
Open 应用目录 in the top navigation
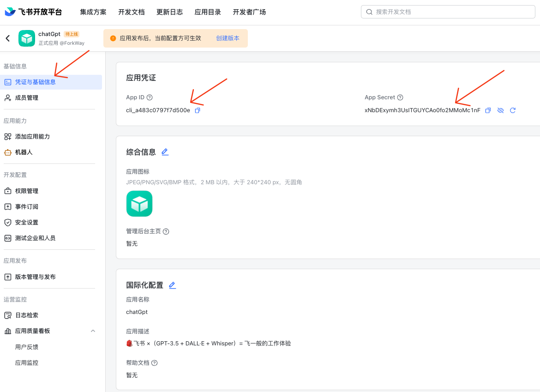[208, 12]
